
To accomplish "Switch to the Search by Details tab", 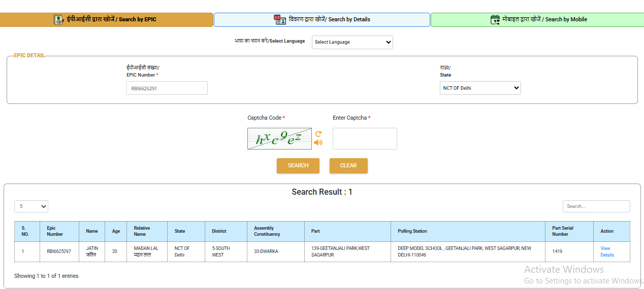I will [x=322, y=20].
